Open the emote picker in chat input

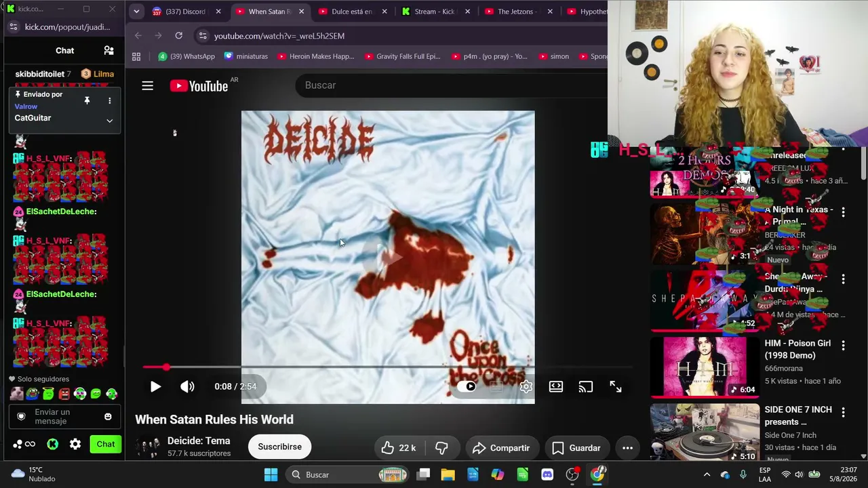tap(108, 416)
